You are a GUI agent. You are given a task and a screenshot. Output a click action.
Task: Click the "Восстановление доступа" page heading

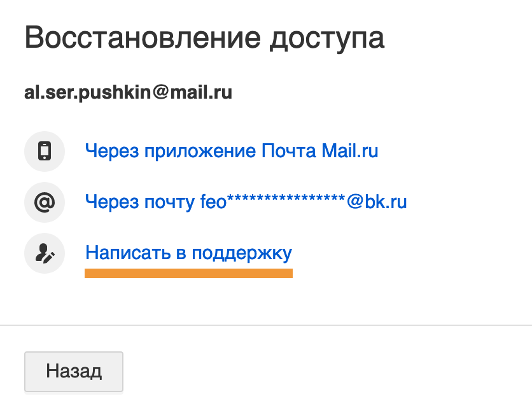click(204, 38)
